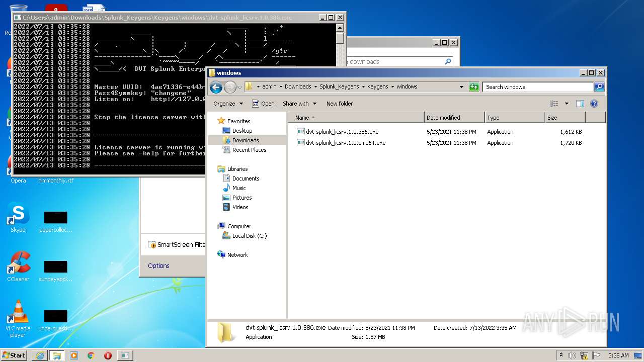Viewport: 644px width, 362px height.
Task: Open Favorites in navigation pane
Action: point(238,121)
